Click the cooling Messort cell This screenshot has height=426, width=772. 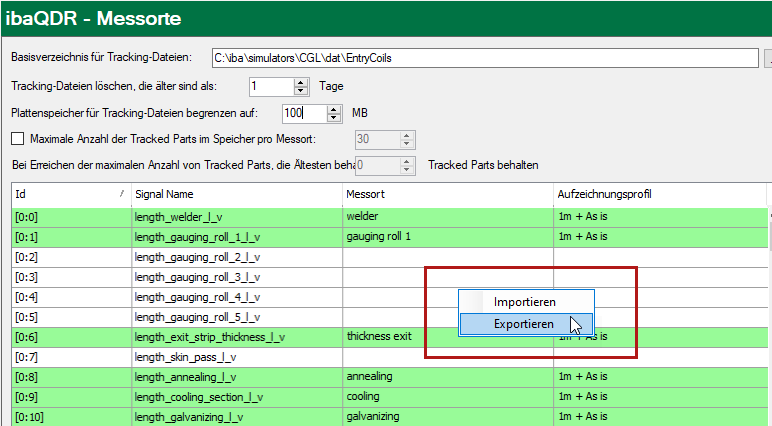click(x=448, y=397)
